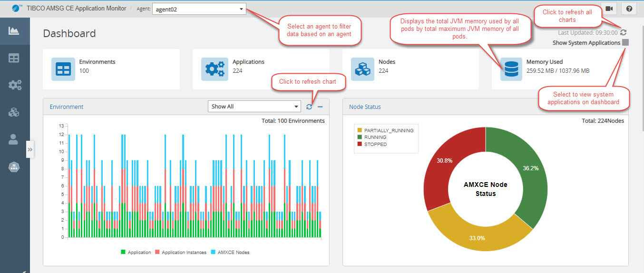Open the Applications gears icon in sidebar
This screenshot has height=273, width=644.
14,85
